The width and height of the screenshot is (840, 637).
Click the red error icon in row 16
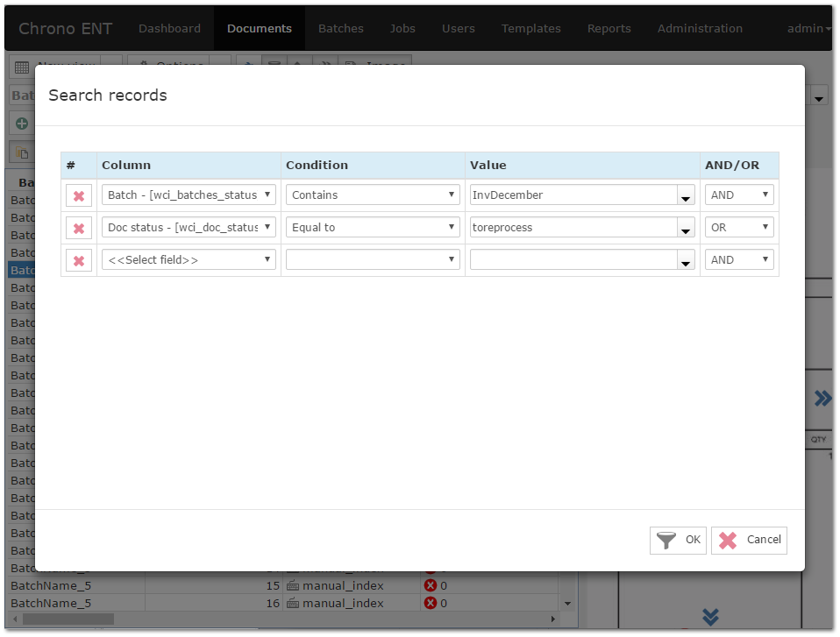[431, 604]
